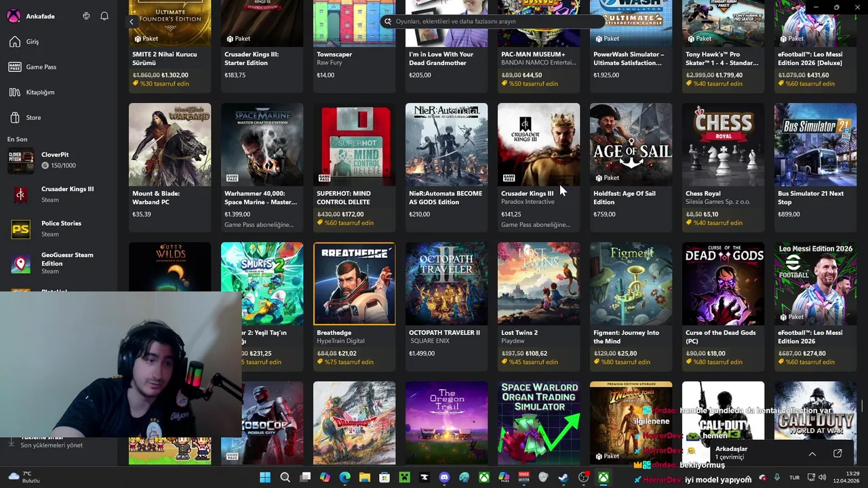This screenshot has height=488, width=868.
Task: Open the notifications bell
Action: coord(104,16)
